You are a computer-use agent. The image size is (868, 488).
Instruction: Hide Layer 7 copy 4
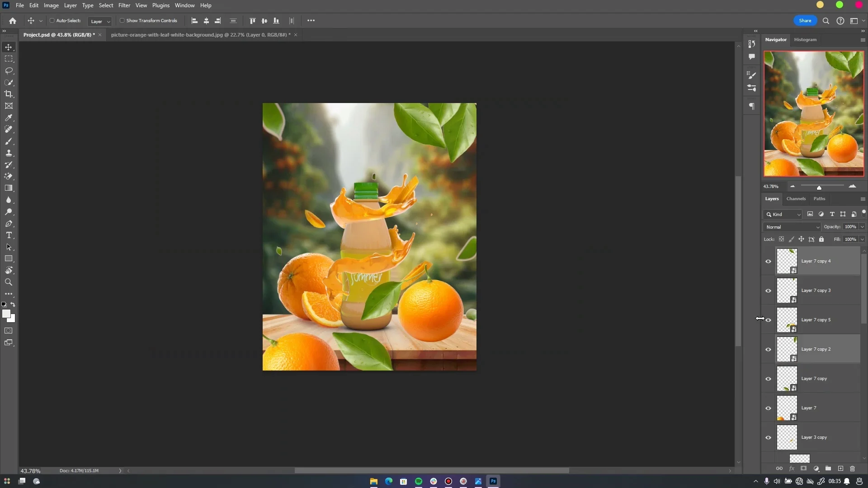tap(768, 261)
